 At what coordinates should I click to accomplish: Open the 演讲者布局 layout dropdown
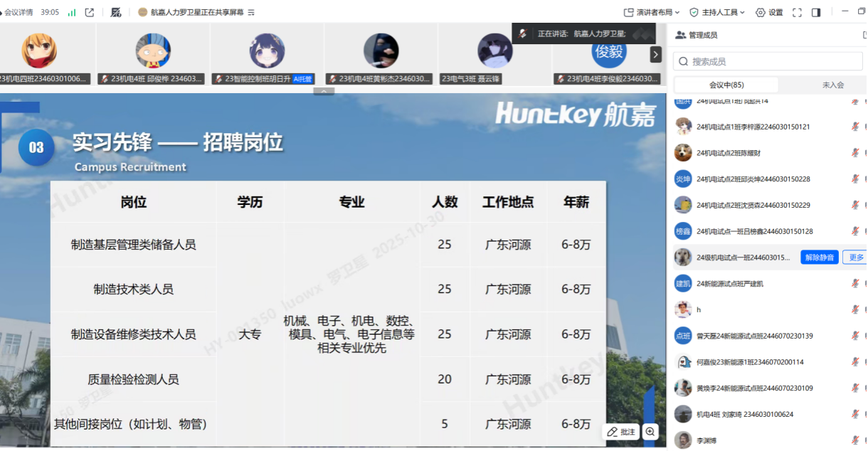(652, 12)
